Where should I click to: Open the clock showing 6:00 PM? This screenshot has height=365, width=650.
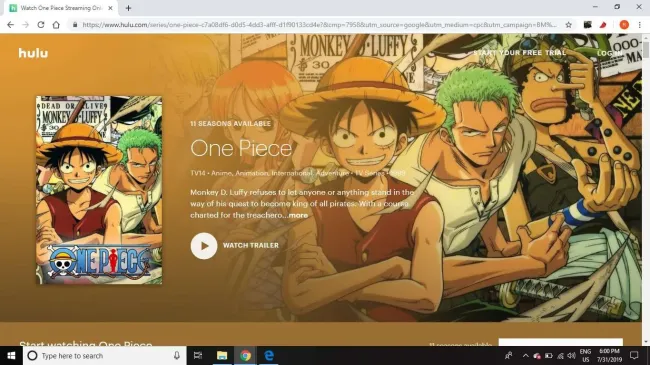coord(609,355)
